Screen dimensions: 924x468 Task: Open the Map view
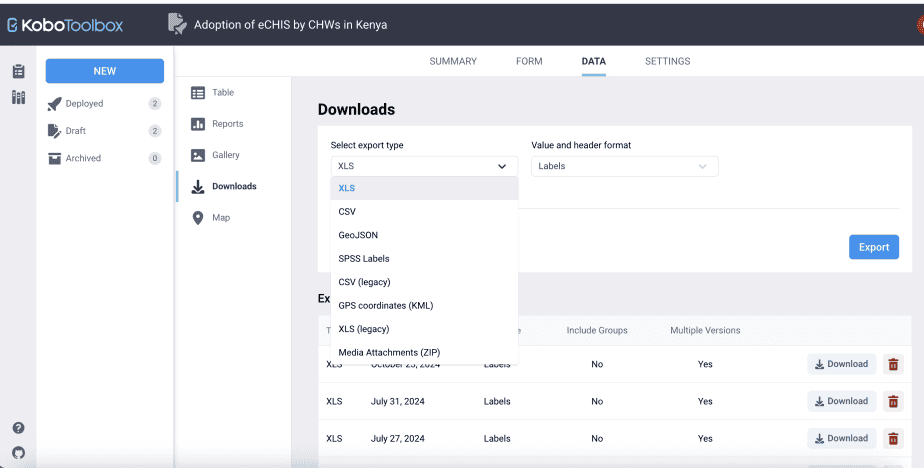coord(221,218)
